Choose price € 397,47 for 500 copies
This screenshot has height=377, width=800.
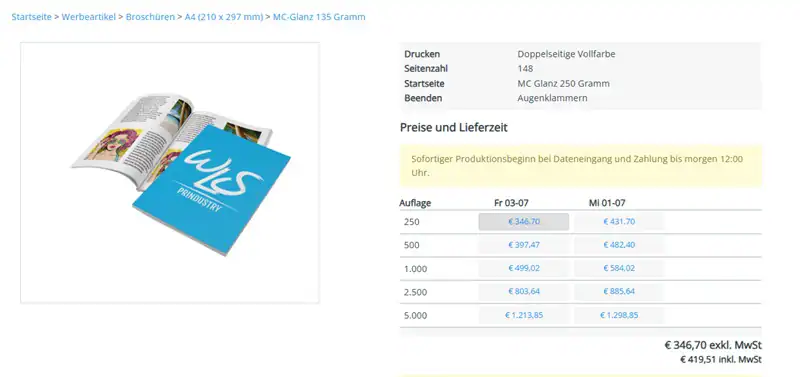point(524,245)
